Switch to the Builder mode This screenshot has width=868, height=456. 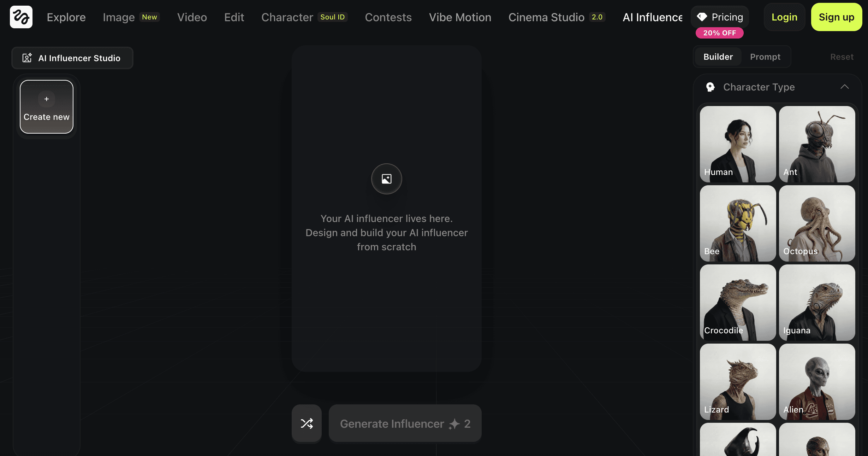tap(718, 57)
